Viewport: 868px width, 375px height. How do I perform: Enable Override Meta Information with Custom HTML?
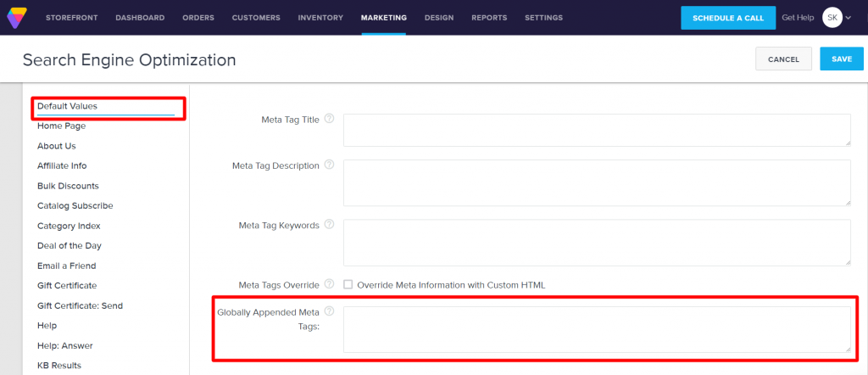(348, 285)
